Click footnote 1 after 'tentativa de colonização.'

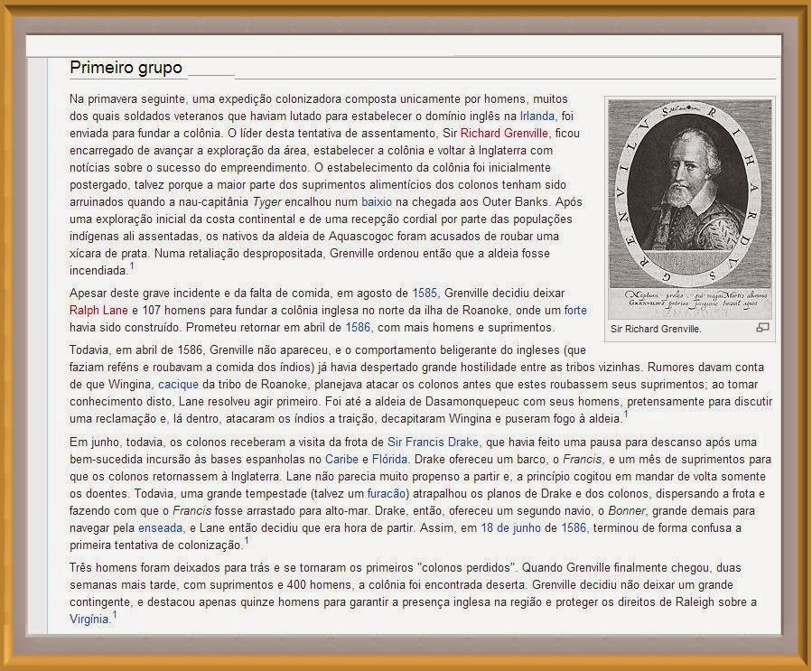(x=247, y=542)
